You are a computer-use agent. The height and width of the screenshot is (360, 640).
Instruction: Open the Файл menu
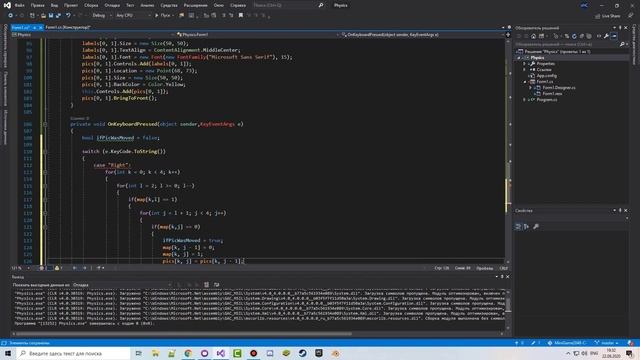[x=19, y=5]
